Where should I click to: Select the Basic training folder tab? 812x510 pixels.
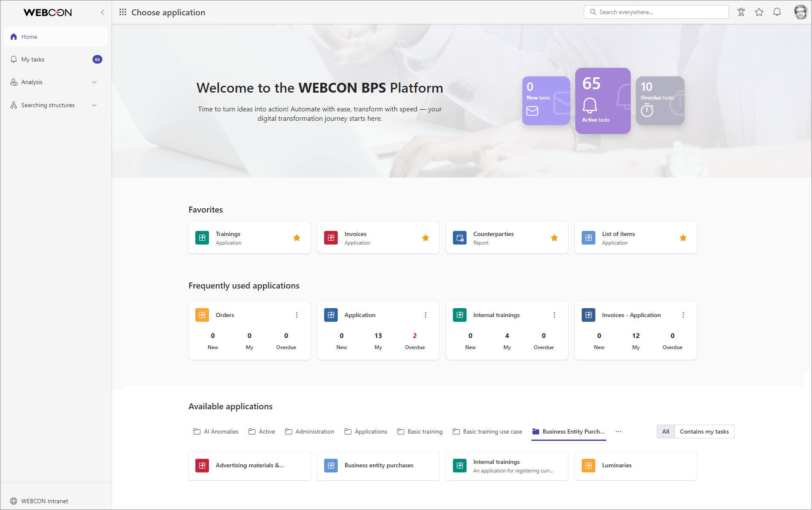click(420, 431)
